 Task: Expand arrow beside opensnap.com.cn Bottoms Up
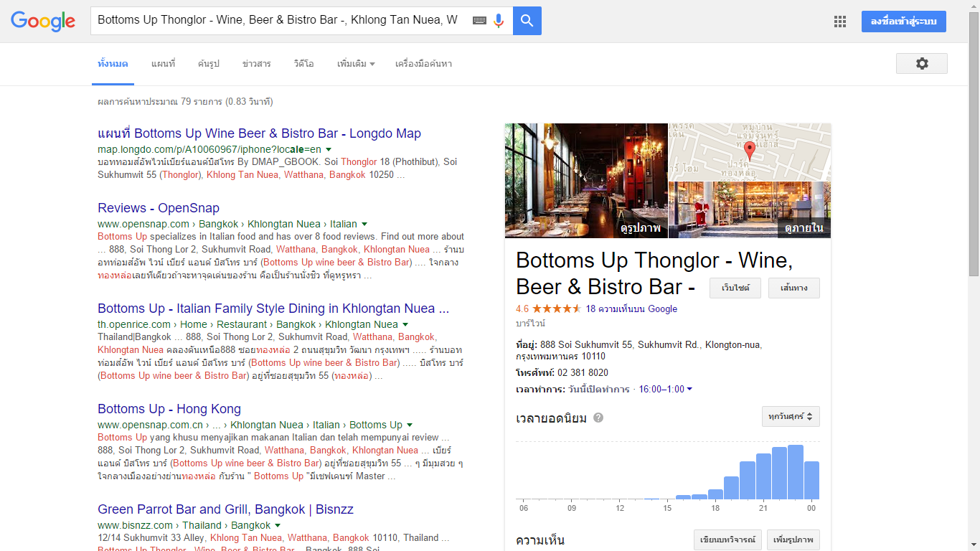click(410, 425)
